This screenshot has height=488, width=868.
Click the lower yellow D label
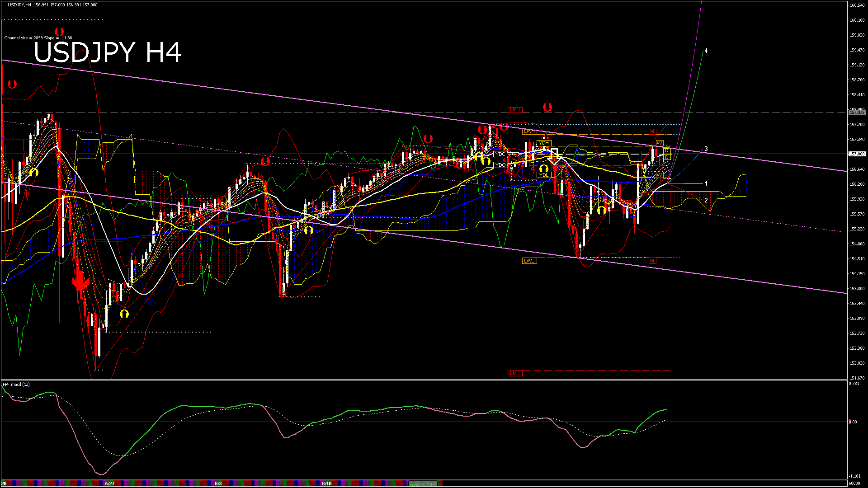[666, 157]
